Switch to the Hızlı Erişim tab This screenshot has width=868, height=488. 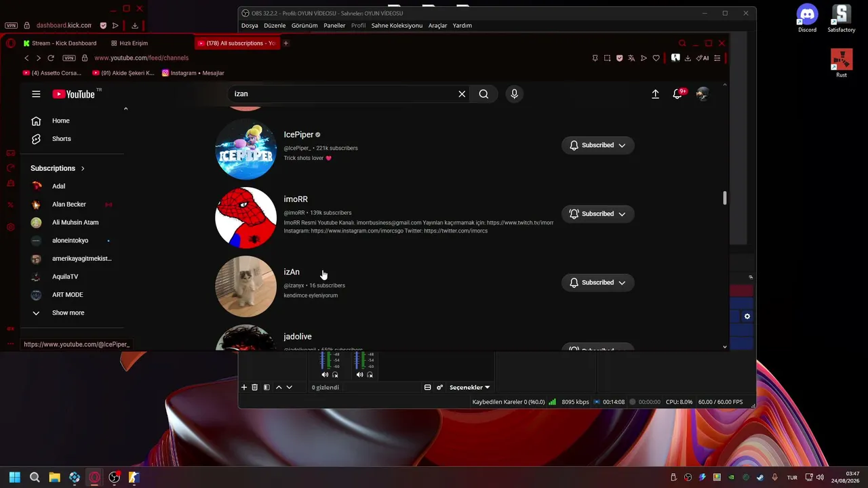coord(129,43)
